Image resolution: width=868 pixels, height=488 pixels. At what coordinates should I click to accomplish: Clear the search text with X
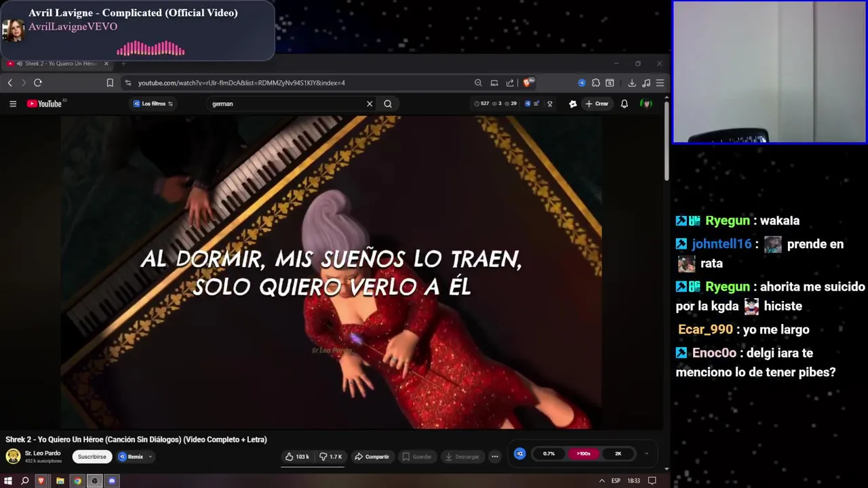click(x=370, y=104)
